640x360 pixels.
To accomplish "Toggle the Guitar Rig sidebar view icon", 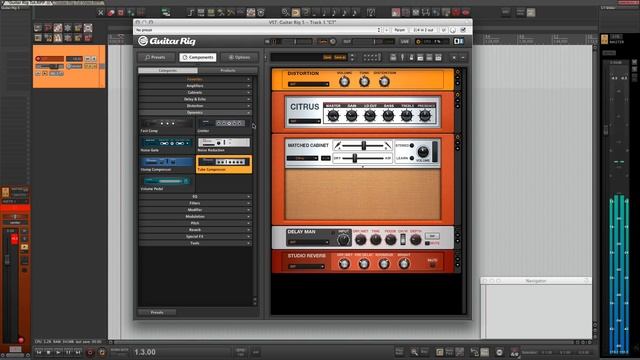I will tap(459, 42).
